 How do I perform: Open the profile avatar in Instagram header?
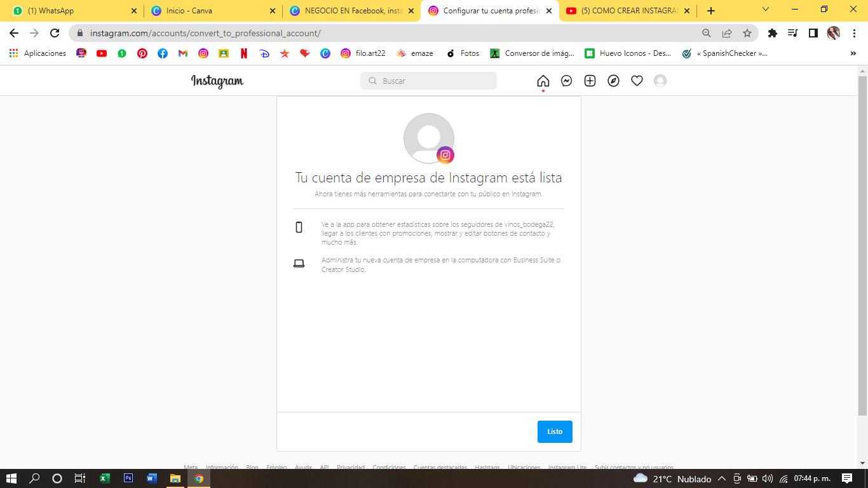pos(660,81)
